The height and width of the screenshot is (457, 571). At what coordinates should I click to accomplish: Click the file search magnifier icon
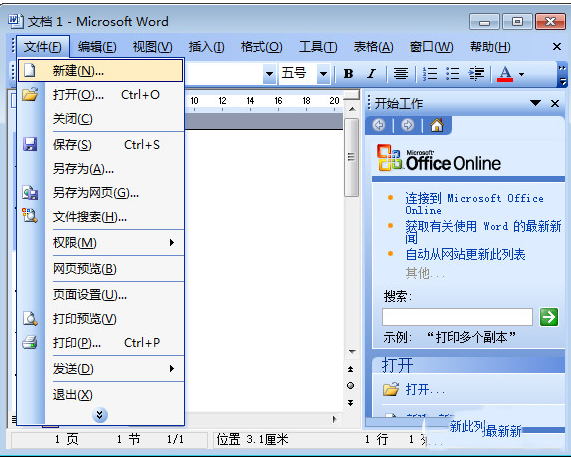(x=30, y=216)
